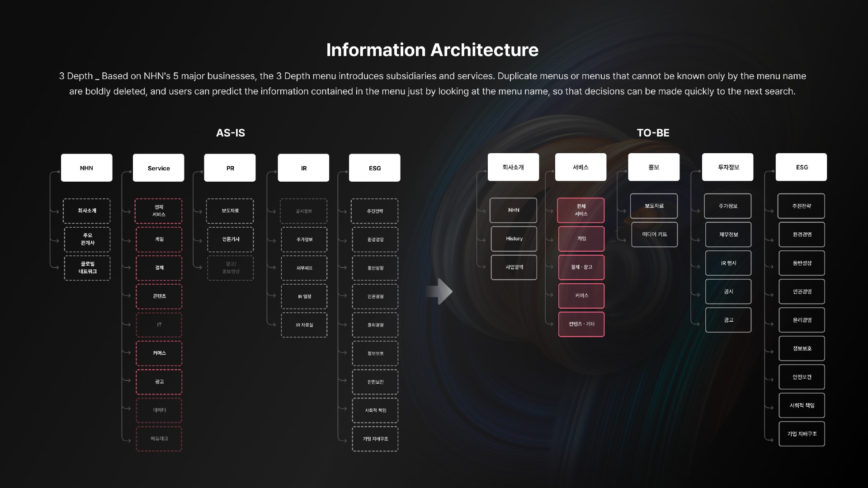The image size is (868, 488).
Task: Click the solid 보도자료 box under TO-BE 홍보
Action: pyautogui.click(x=654, y=206)
